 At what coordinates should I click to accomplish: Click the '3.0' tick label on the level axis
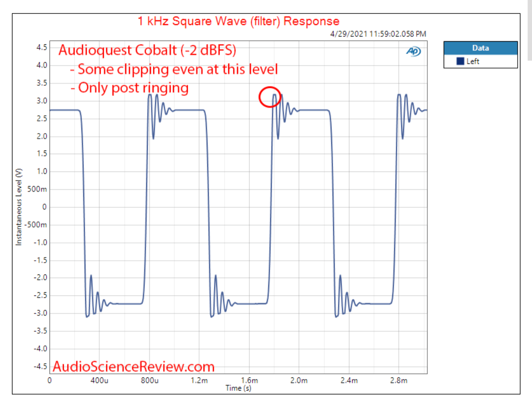tap(42, 101)
